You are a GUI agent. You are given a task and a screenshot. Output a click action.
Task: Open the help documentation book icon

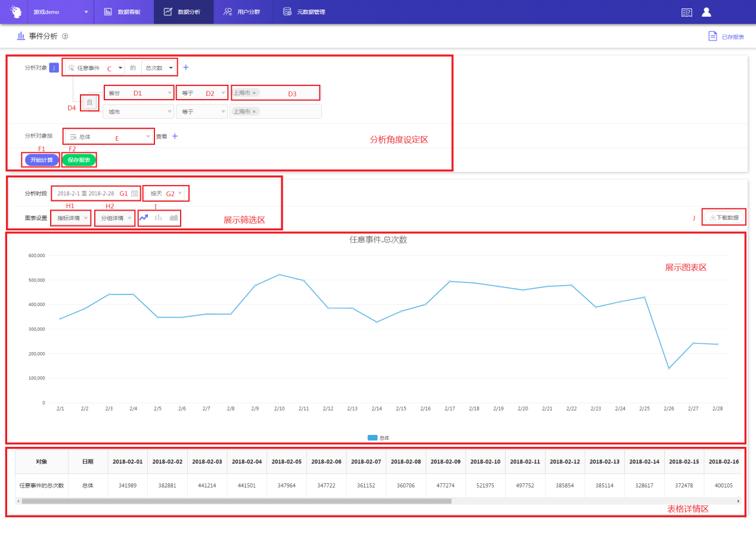pyautogui.click(x=687, y=12)
